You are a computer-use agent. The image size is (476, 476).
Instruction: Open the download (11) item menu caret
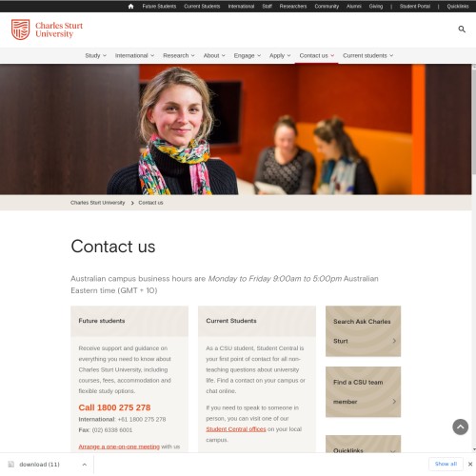click(85, 465)
